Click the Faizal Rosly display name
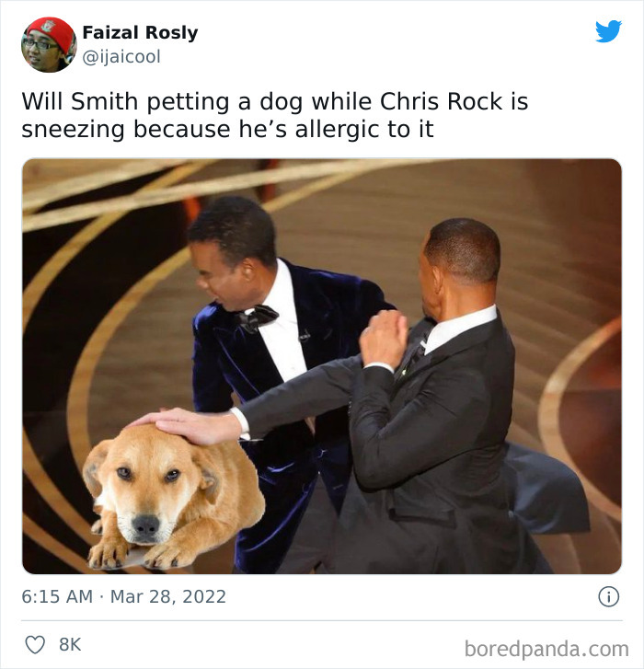Screen dimensions: 644x669 (141, 32)
